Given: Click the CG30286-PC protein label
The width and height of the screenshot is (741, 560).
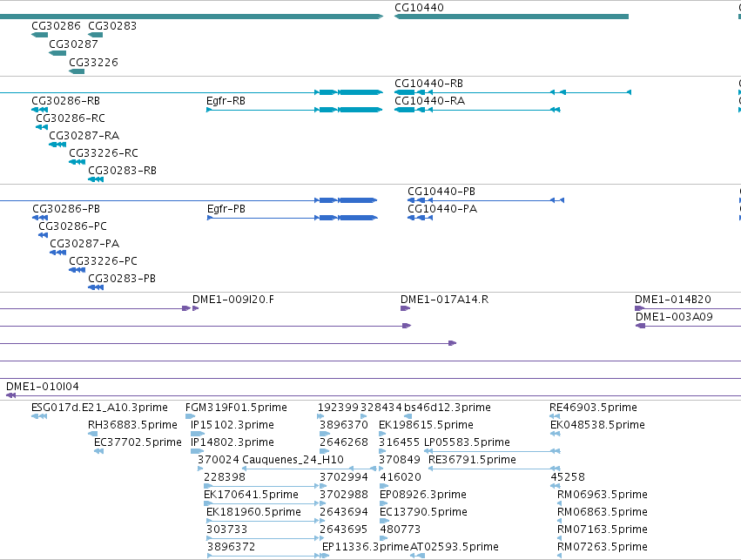Looking at the screenshot, I should [72, 226].
